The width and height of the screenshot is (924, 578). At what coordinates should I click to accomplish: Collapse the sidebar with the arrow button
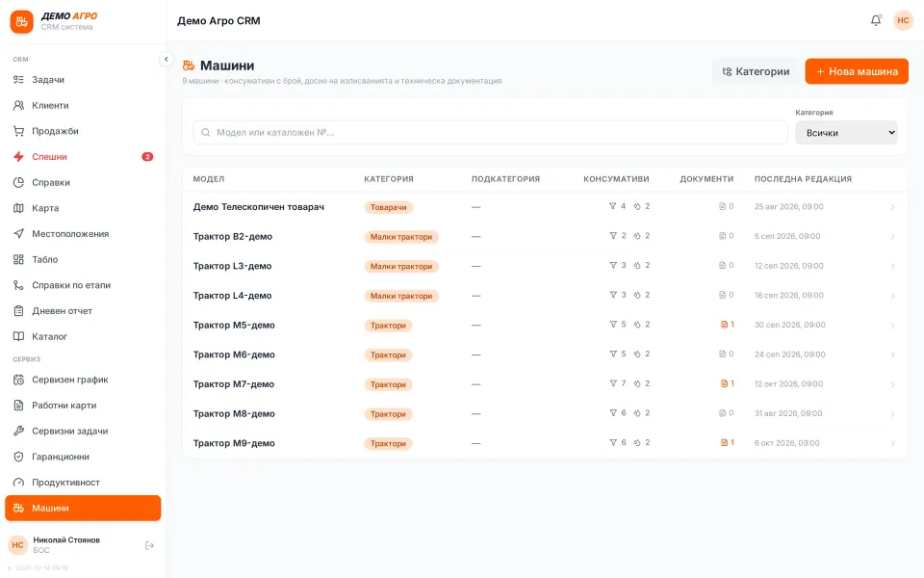point(167,59)
